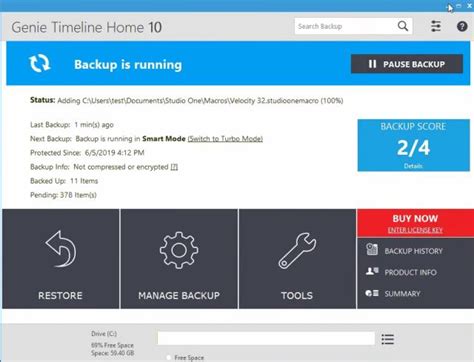Click the Summary icon
474x362 pixels.
pyautogui.click(x=372, y=293)
